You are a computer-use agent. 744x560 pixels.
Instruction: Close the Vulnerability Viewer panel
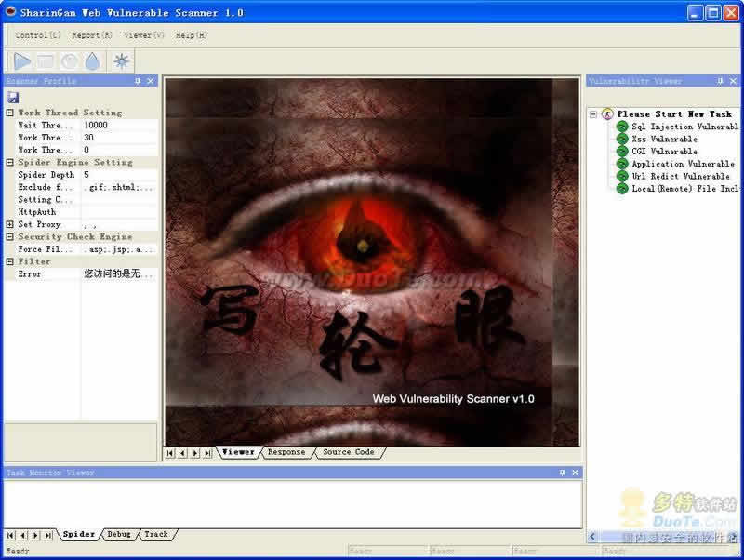point(734,82)
